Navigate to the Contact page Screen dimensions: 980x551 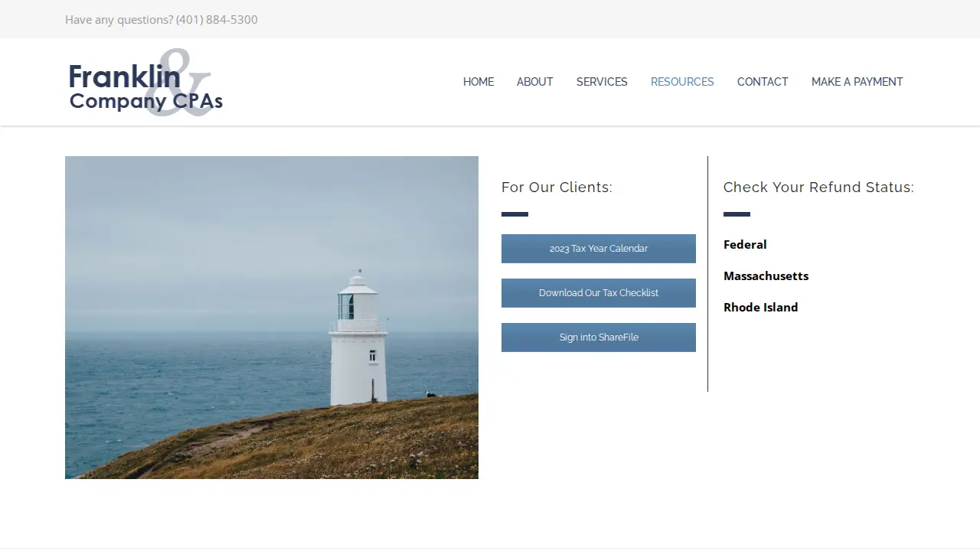(763, 82)
